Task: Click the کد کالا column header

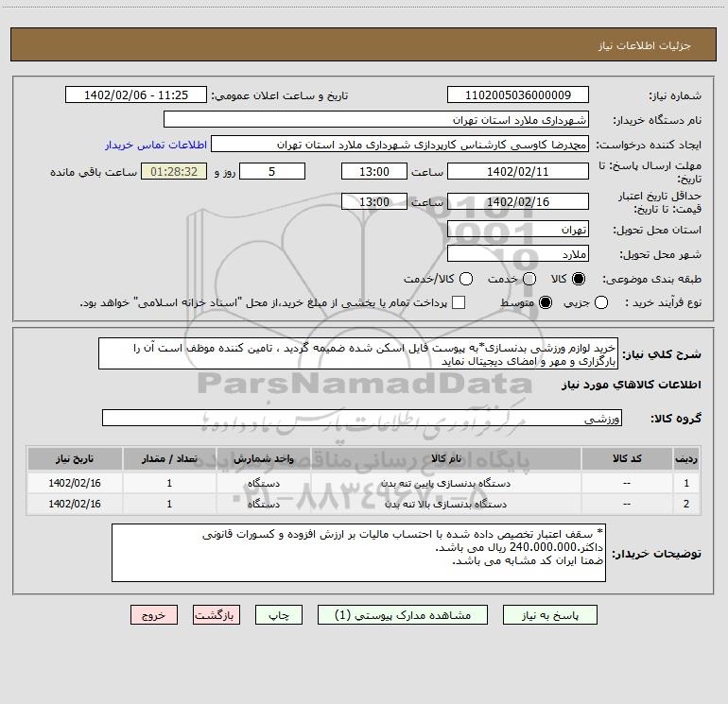Action: [627, 459]
